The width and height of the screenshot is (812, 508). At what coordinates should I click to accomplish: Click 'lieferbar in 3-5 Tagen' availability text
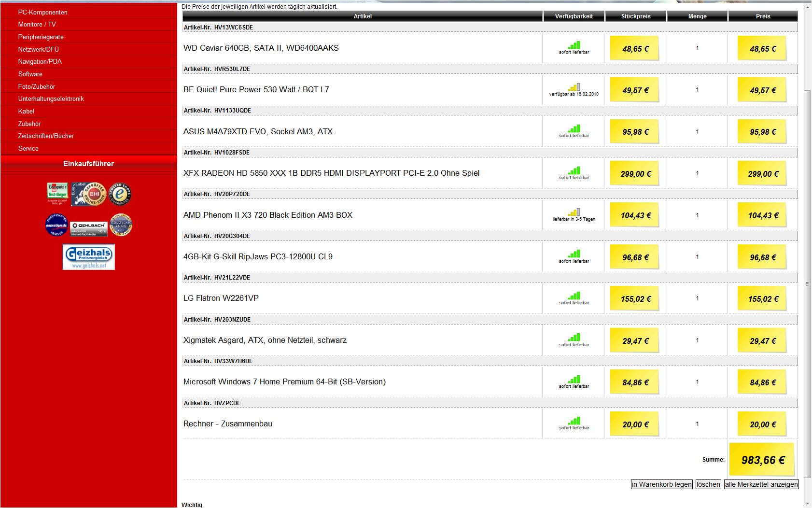(574, 219)
